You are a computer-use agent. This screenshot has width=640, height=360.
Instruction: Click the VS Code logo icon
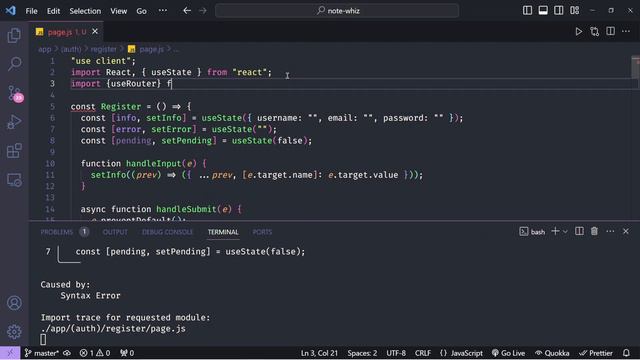point(11,11)
